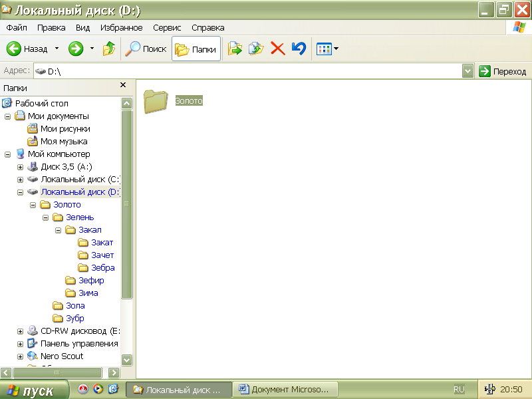Launch the media player quick launch icon
532x399 pixels.
point(98,389)
